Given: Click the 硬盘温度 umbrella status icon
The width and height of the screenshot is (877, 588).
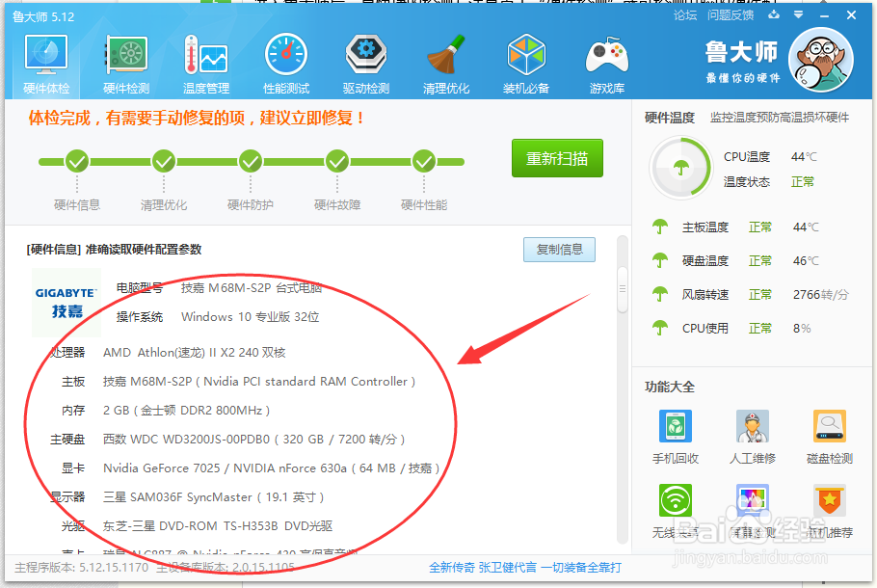Looking at the screenshot, I should pos(660,260).
